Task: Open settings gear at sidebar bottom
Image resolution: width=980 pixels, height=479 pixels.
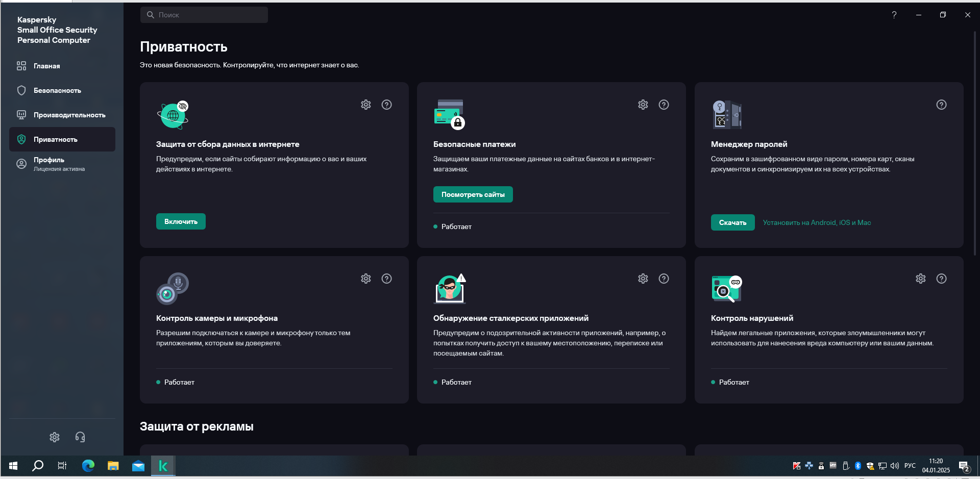Action: click(55, 437)
